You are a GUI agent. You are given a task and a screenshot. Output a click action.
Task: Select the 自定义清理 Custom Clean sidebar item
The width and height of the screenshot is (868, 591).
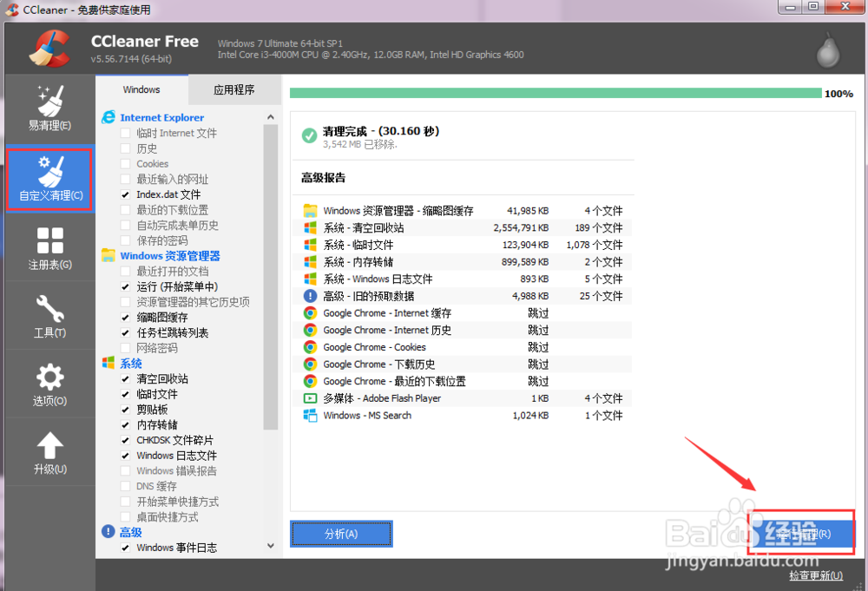[x=49, y=180]
